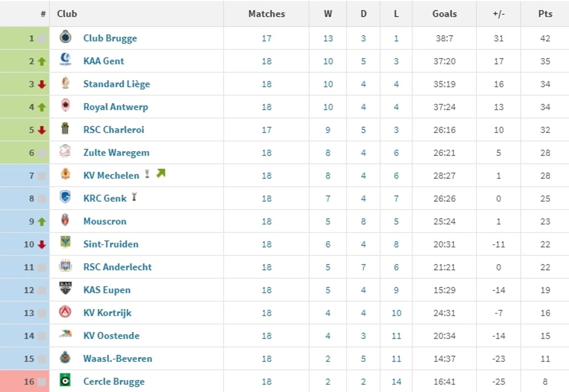Click the Pts column header
Image resolution: width=569 pixels, height=392 pixels.
click(545, 14)
